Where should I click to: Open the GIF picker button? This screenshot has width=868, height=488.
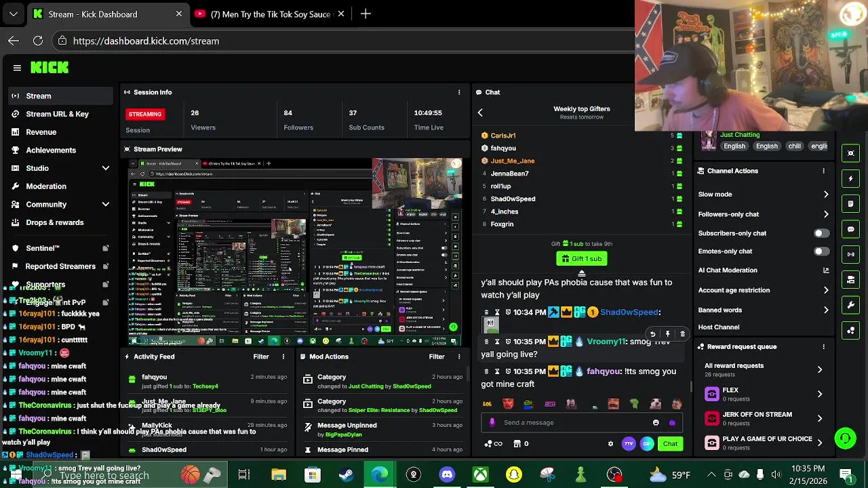tap(647, 444)
